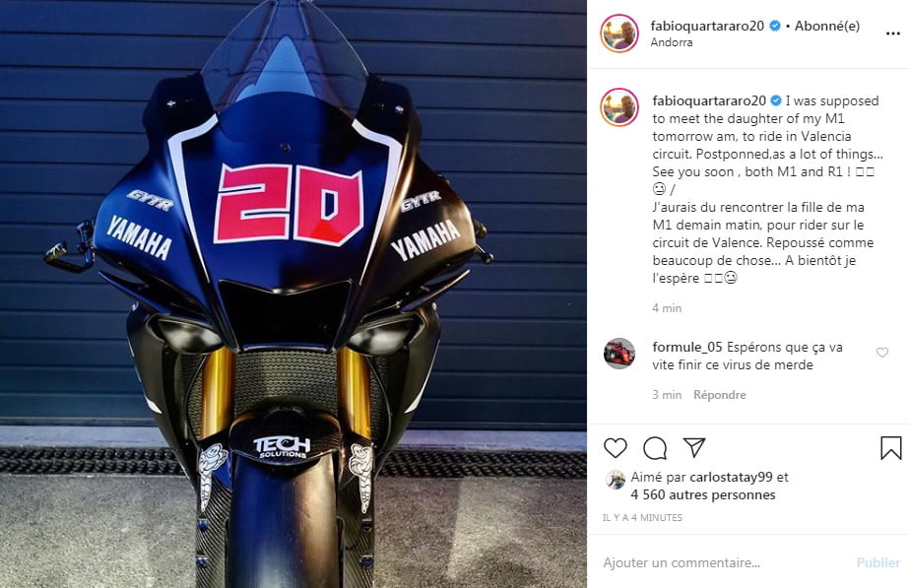Viewport: 909px width, 588px height.
Task: Open profile avatar beside the caption
Action: pyautogui.click(x=619, y=107)
